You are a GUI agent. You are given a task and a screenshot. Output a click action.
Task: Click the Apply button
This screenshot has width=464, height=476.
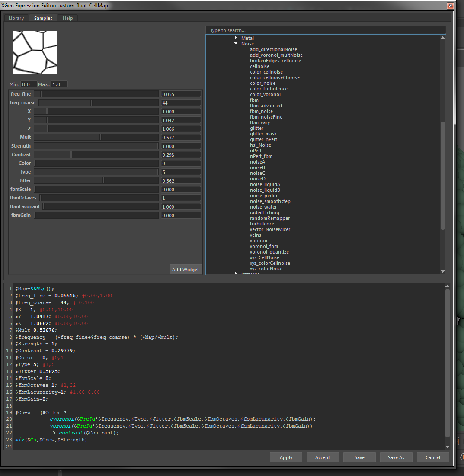pos(285,457)
